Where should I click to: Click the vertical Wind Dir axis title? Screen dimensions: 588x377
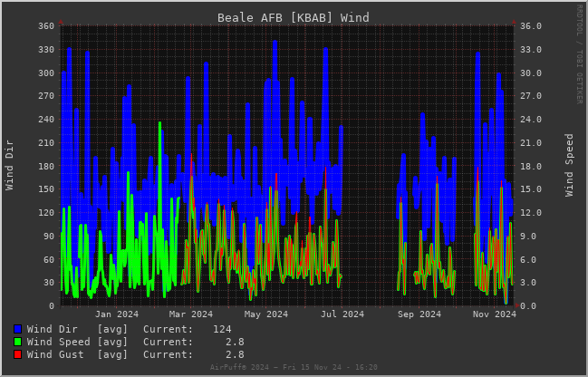pyautogui.click(x=9, y=166)
